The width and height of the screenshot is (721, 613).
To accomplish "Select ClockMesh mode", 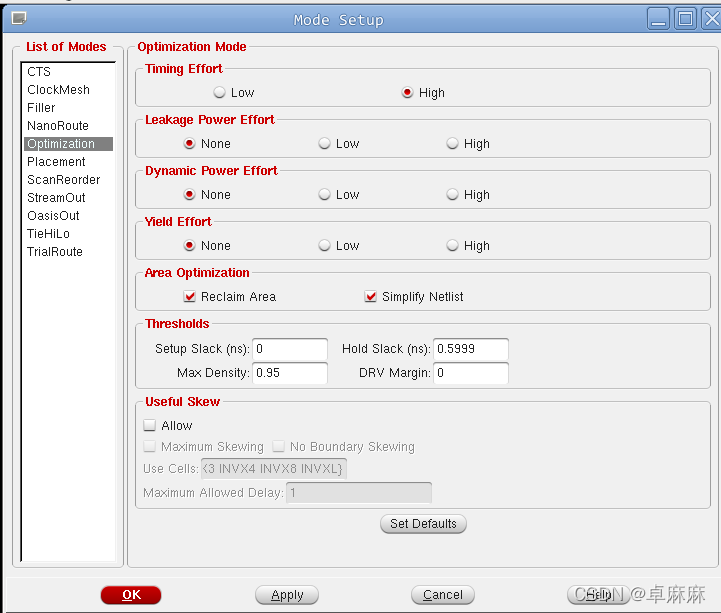I will (68, 90).
